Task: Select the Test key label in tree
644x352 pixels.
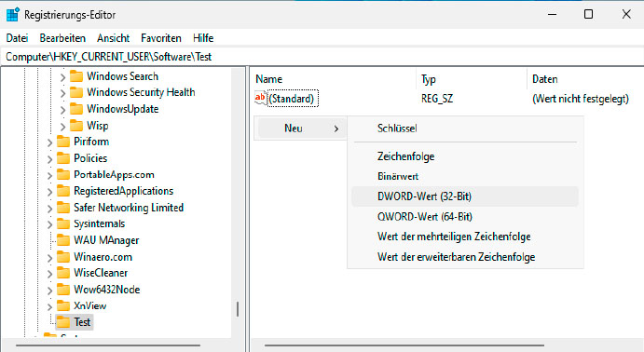Action: point(82,322)
